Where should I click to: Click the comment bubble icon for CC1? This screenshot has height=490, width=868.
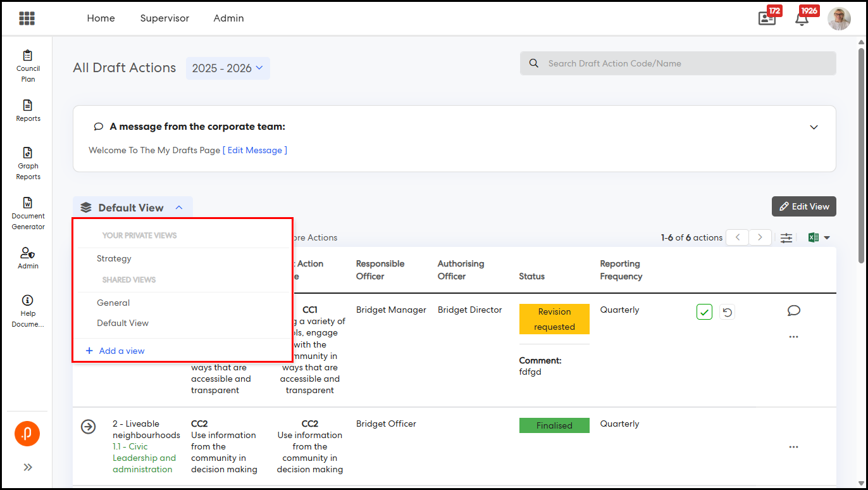[793, 310]
